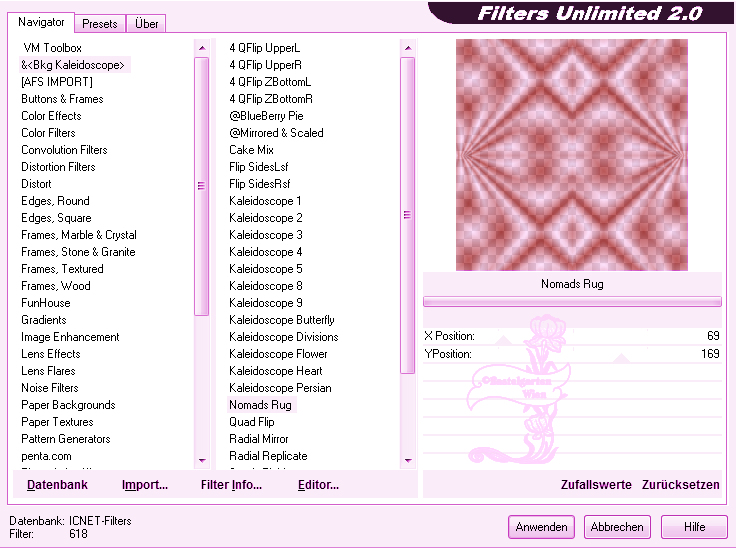Select Convolution Filters category

(x=64, y=150)
